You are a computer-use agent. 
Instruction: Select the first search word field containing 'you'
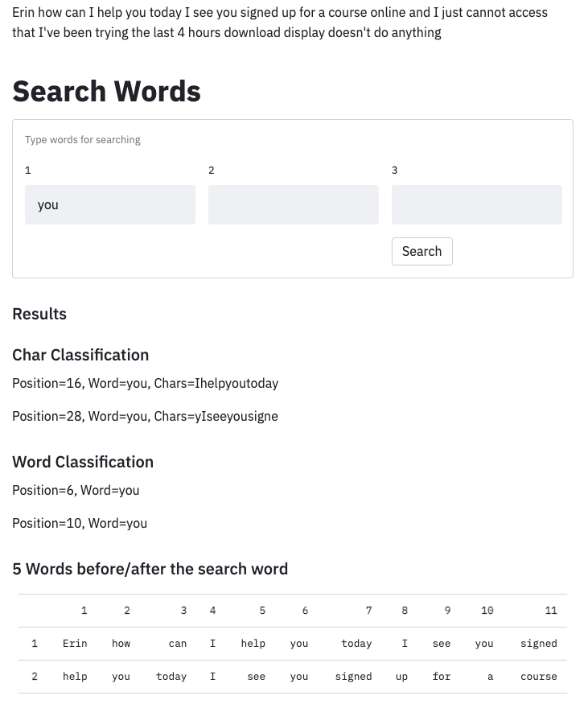(110, 204)
